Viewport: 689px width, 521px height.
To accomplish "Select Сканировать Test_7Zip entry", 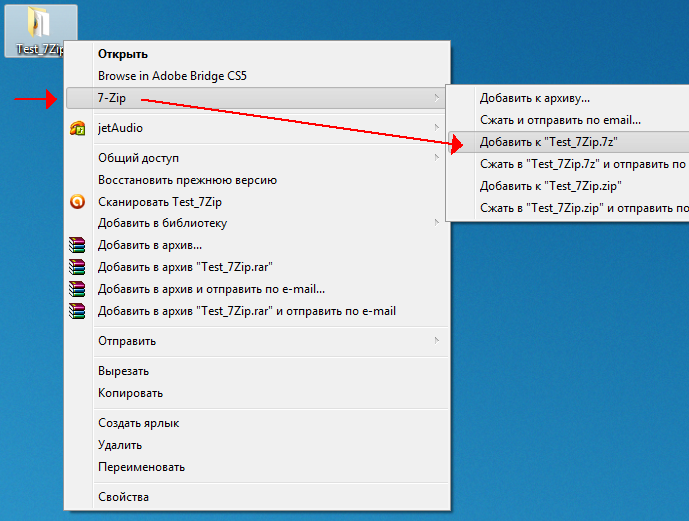I will (x=257, y=202).
